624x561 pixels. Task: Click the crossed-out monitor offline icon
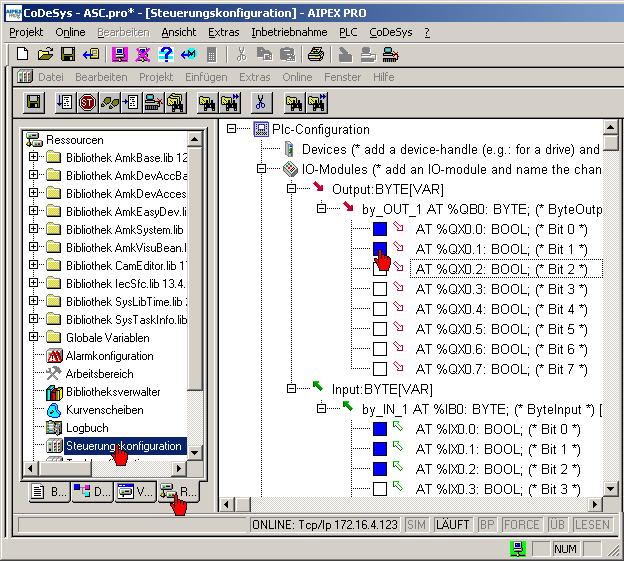coord(142,54)
